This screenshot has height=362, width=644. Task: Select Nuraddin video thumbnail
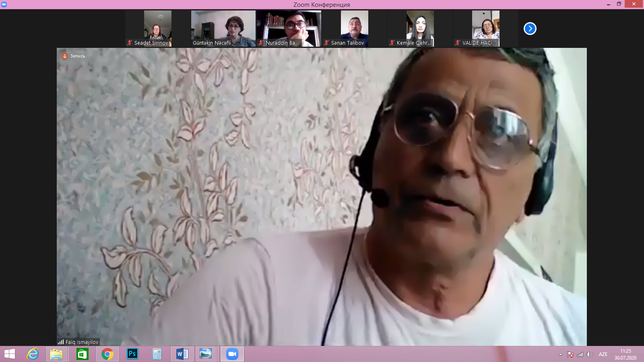[289, 28]
